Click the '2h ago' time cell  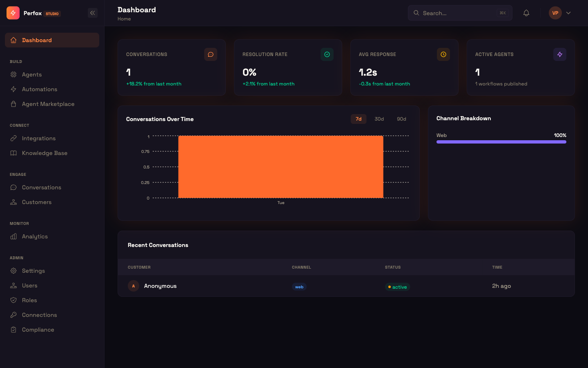click(501, 286)
